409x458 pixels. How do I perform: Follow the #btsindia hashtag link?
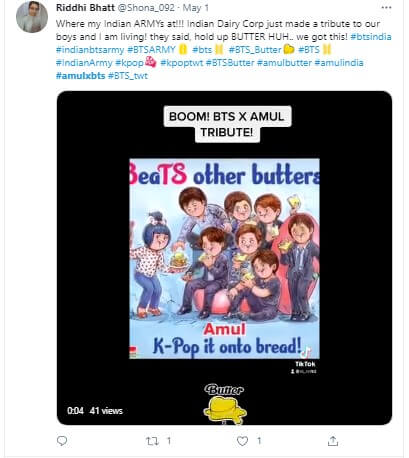[371, 37]
